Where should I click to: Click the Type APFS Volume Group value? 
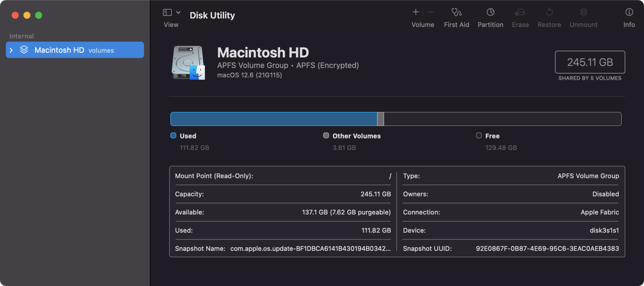588,176
